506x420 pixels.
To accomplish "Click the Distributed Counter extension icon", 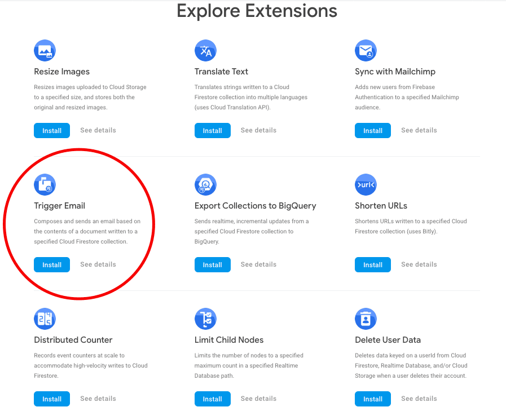I will point(45,319).
